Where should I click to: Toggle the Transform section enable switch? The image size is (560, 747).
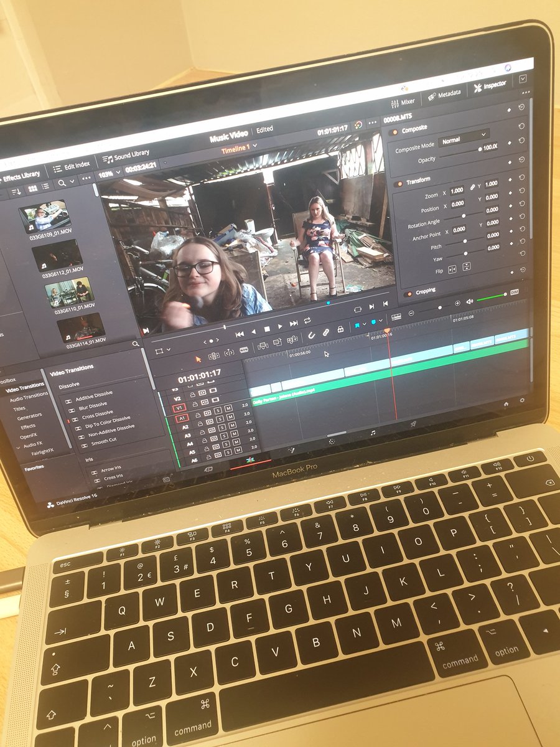click(x=399, y=183)
